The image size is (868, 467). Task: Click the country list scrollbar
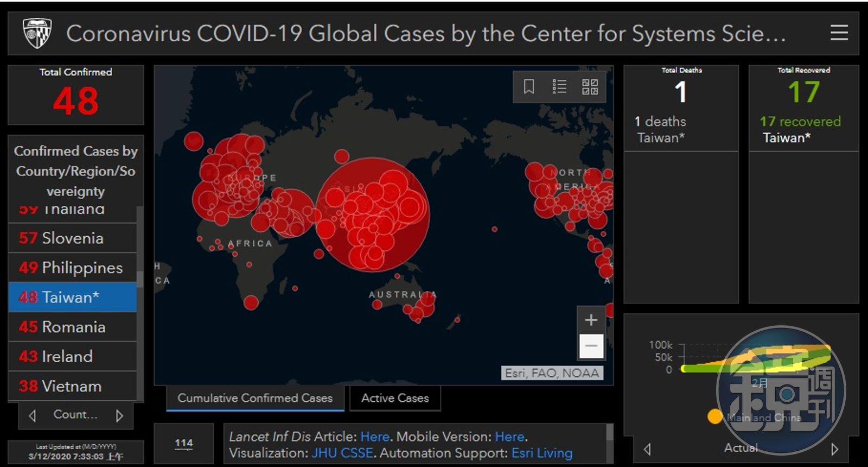pyautogui.click(x=140, y=279)
